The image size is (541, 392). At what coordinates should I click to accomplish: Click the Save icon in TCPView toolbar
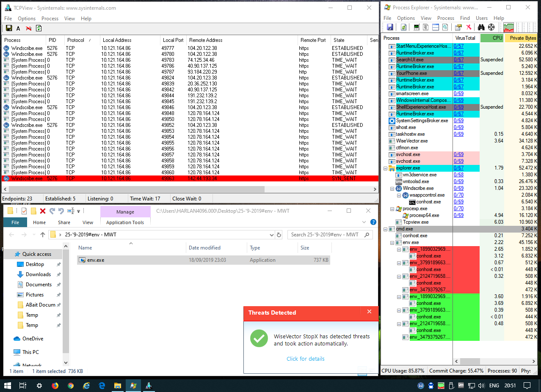click(x=8, y=28)
